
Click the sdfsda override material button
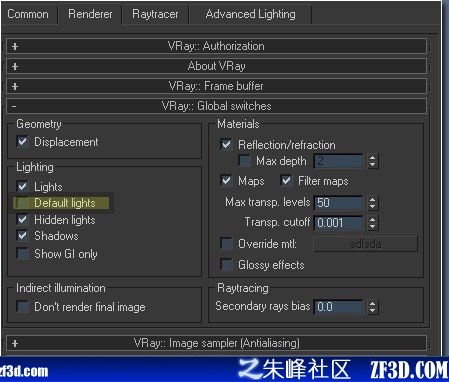coord(366,244)
